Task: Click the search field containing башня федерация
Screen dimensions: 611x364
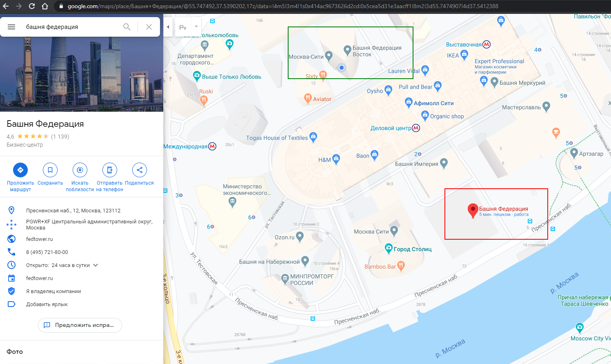Action: click(x=71, y=27)
